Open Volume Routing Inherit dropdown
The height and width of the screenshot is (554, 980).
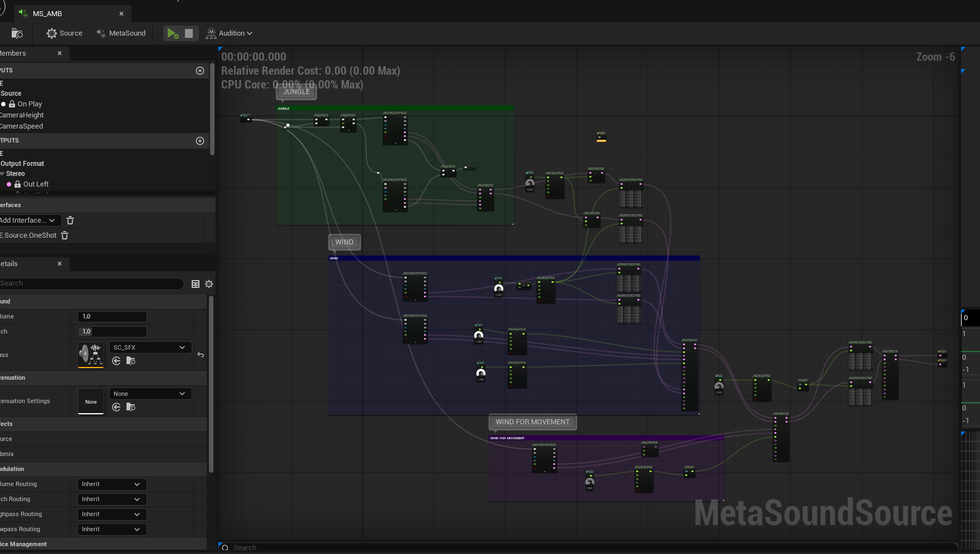(x=112, y=484)
